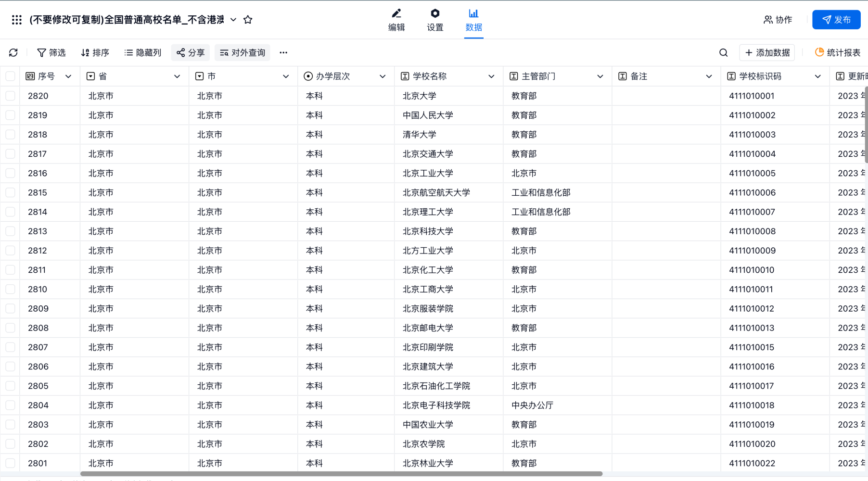The image size is (868, 481).
Task: Open 统计报表 statistics report
Action: point(838,52)
